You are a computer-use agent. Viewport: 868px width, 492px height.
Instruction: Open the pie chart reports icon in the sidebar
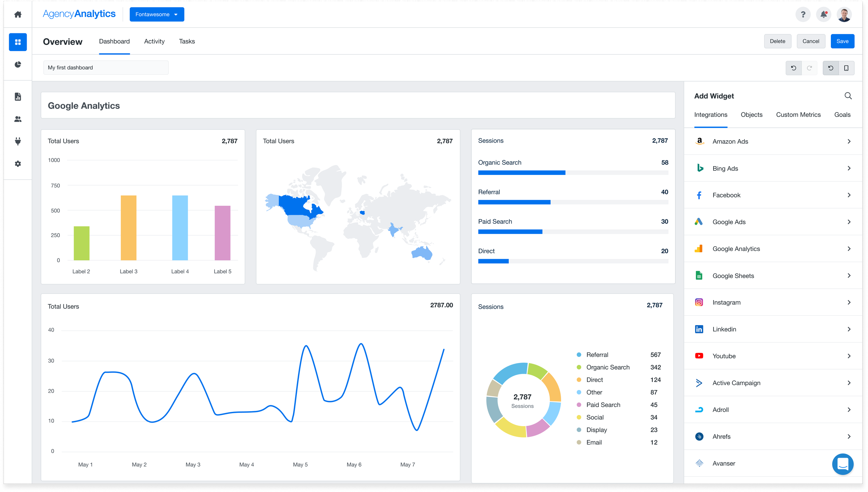18,65
